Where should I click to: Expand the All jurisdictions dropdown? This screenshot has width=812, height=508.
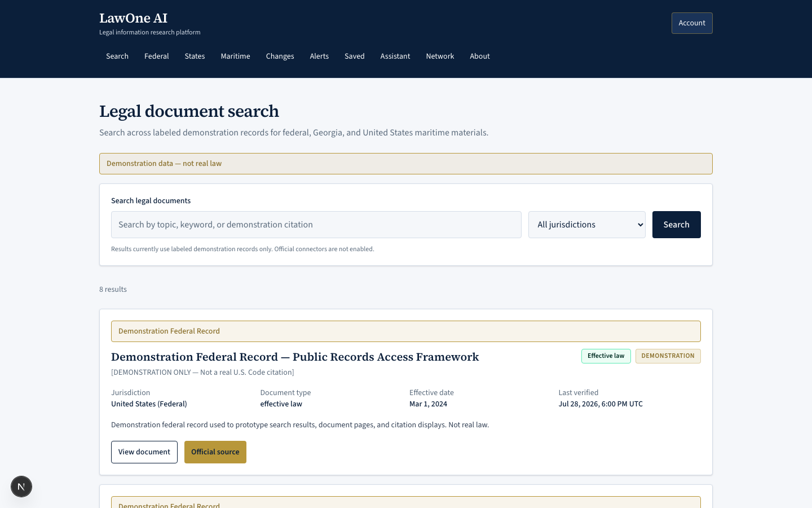point(587,225)
